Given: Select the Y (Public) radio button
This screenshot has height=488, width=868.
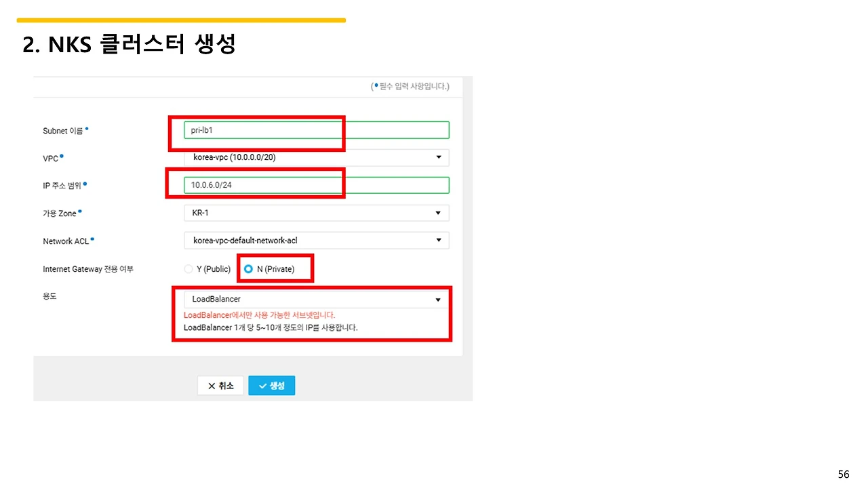Looking at the screenshot, I should (188, 268).
